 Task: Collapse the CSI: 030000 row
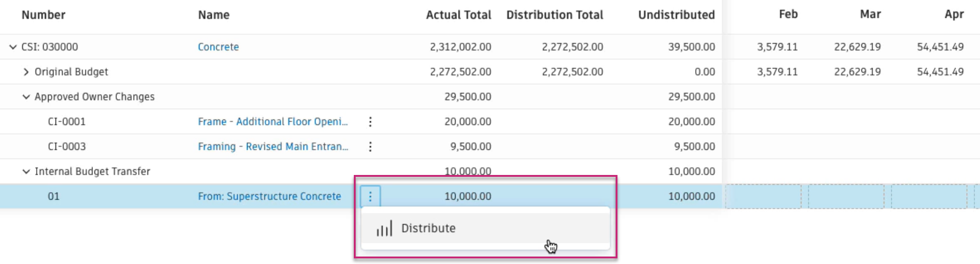tap(13, 47)
